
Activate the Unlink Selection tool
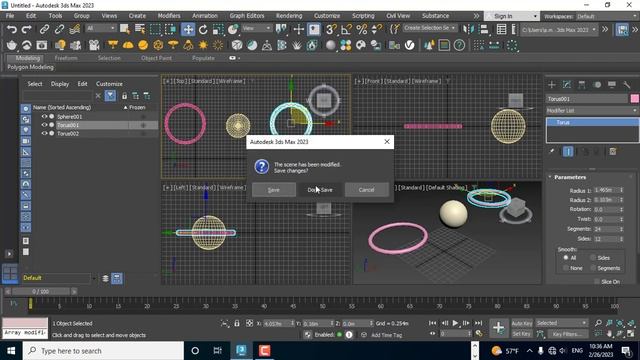59,29
